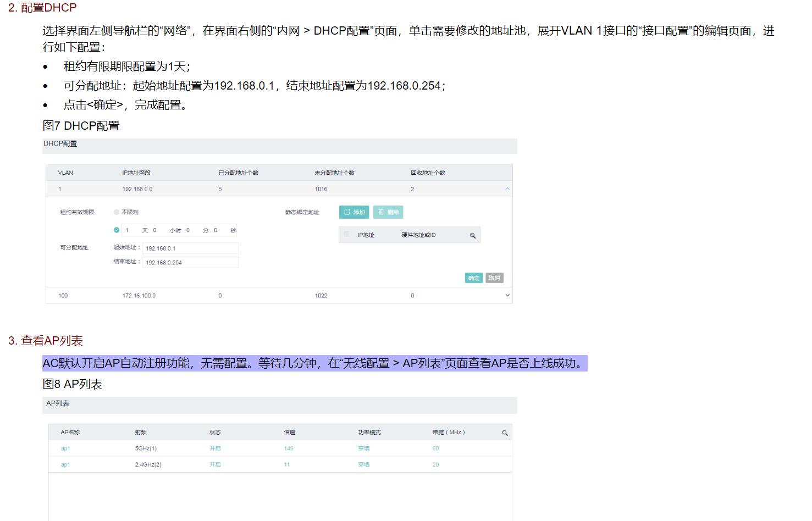Screen dimensions: 812x521
Task: Click the 172.16.100.0 network segment cell
Action: [x=139, y=296]
